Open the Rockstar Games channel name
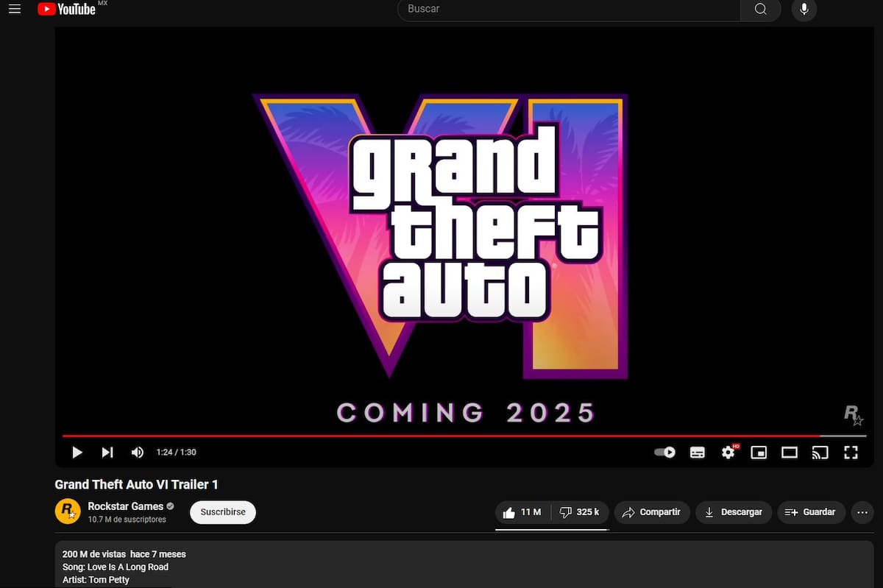The image size is (883, 588). [126, 506]
